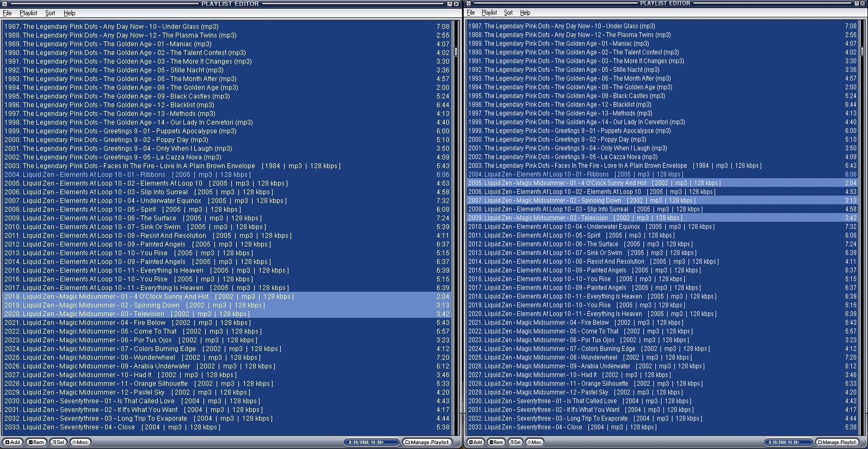This screenshot has height=449, width=868.
Task: Select track 2001 Only When I Laugh, right window
Action: [662, 147]
